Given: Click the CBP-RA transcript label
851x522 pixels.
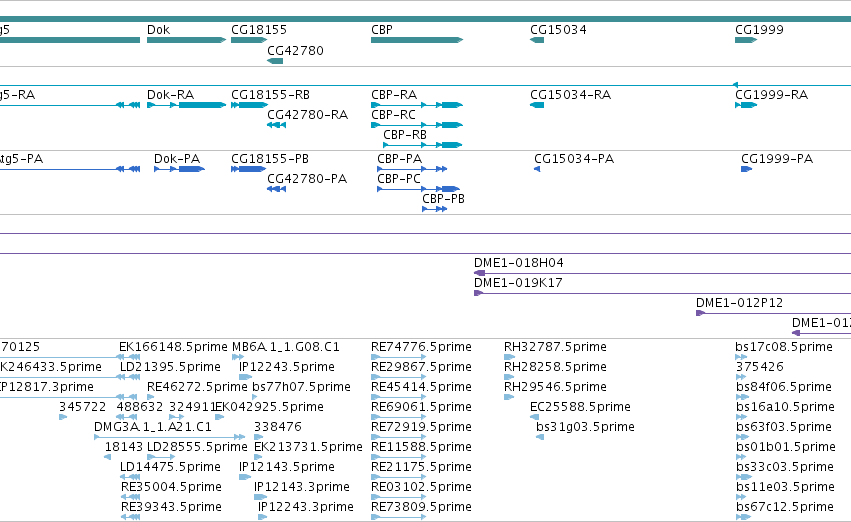Looking at the screenshot, I should click(394, 95).
